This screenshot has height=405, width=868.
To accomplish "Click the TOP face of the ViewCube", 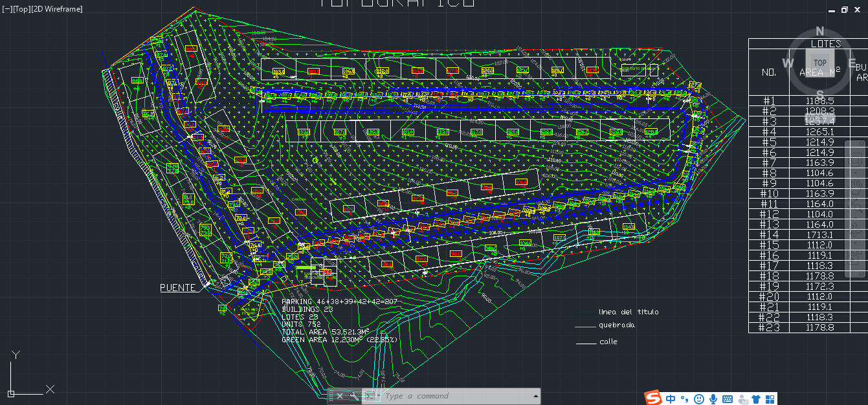I will pos(820,63).
